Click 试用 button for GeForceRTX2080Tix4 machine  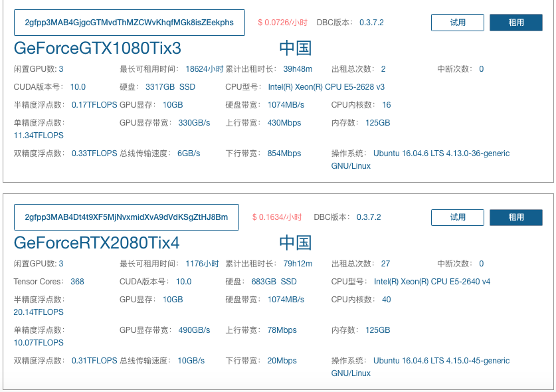(458, 217)
